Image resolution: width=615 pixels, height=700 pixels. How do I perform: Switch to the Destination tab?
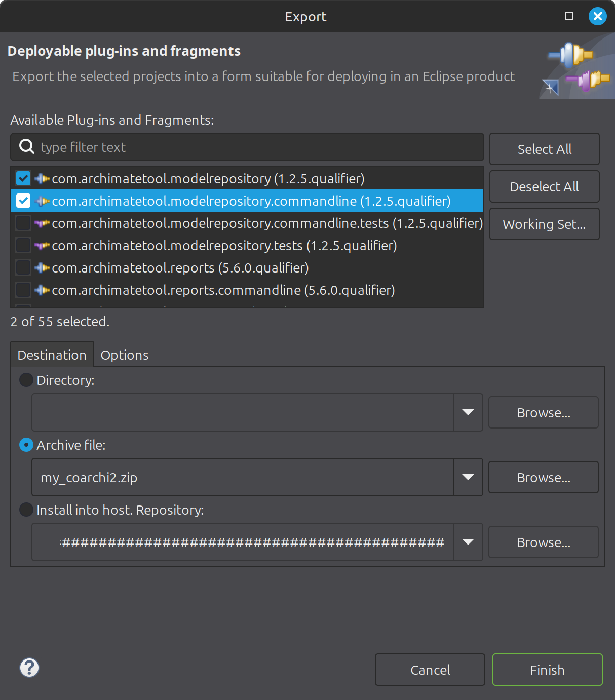(x=52, y=355)
